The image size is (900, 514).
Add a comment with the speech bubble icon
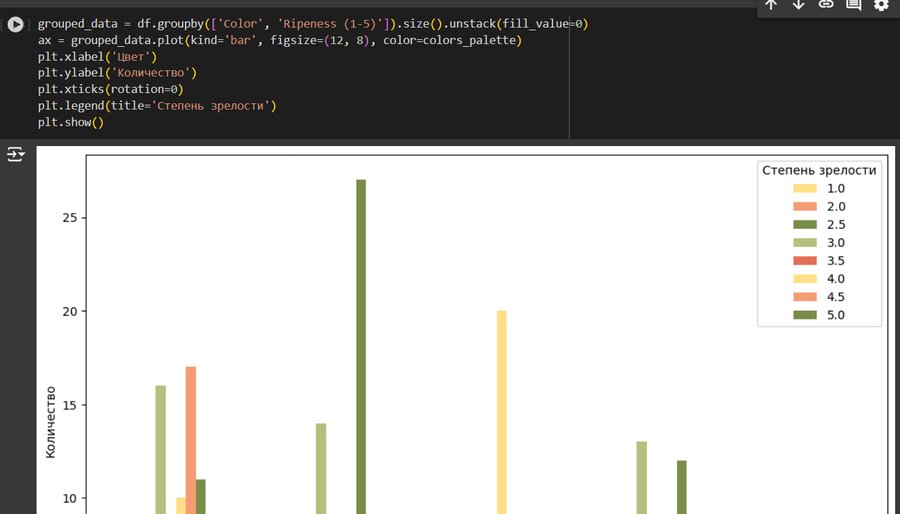[x=854, y=5]
